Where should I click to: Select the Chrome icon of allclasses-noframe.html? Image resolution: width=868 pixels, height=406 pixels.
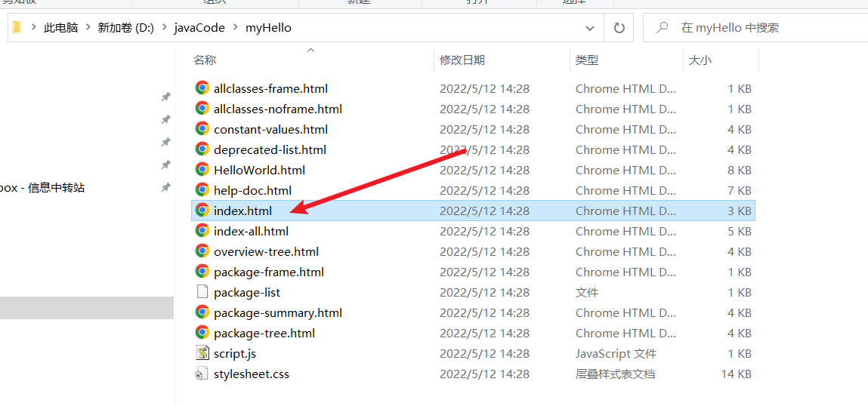tap(202, 109)
